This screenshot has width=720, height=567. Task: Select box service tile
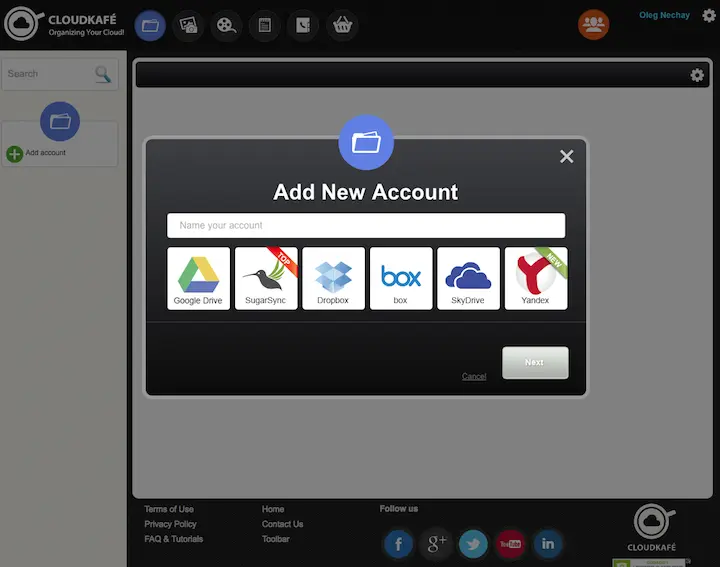click(x=401, y=278)
